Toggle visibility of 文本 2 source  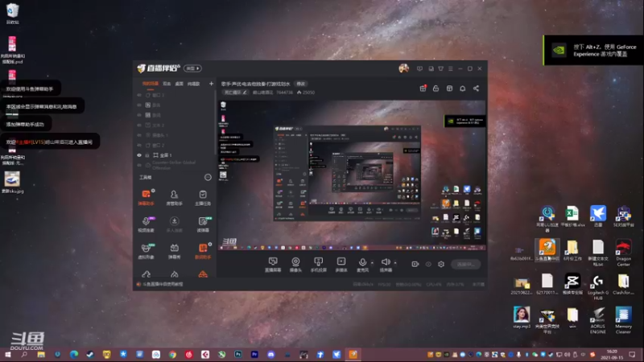coord(139,125)
